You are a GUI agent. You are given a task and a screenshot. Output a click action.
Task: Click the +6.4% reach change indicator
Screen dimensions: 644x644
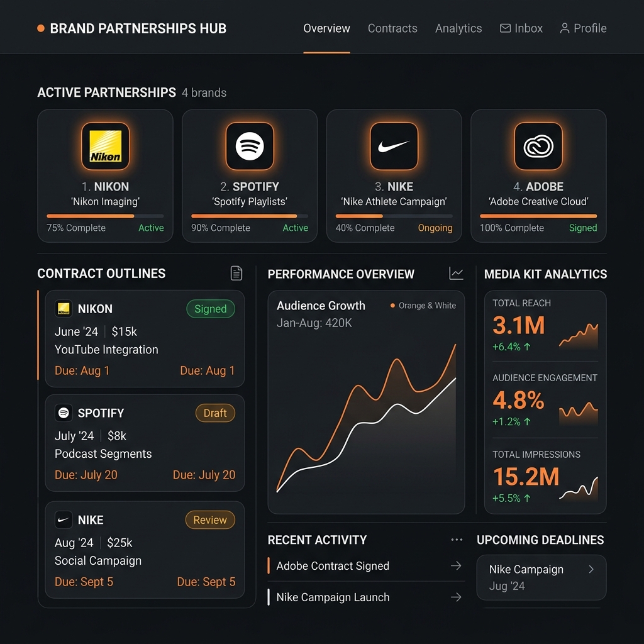[x=511, y=347]
